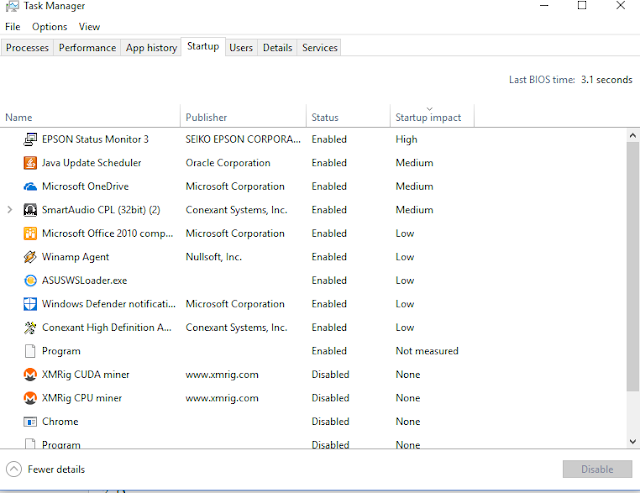Image resolution: width=640 pixels, height=493 pixels.
Task: Click the Oracle Corporation publisher cell
Action: point(228,163)
